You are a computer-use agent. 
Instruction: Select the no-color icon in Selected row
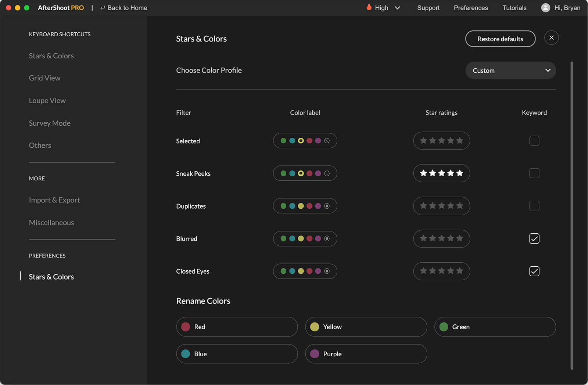[327, 141]
